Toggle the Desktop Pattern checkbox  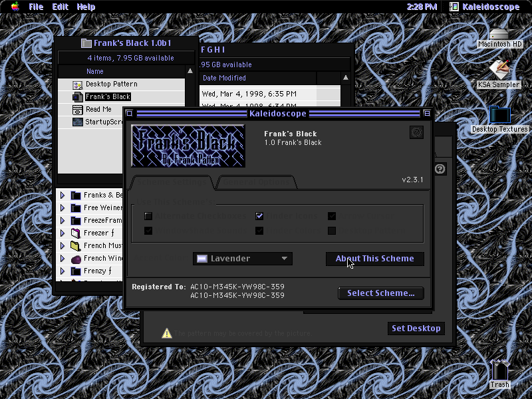(332, 231)
